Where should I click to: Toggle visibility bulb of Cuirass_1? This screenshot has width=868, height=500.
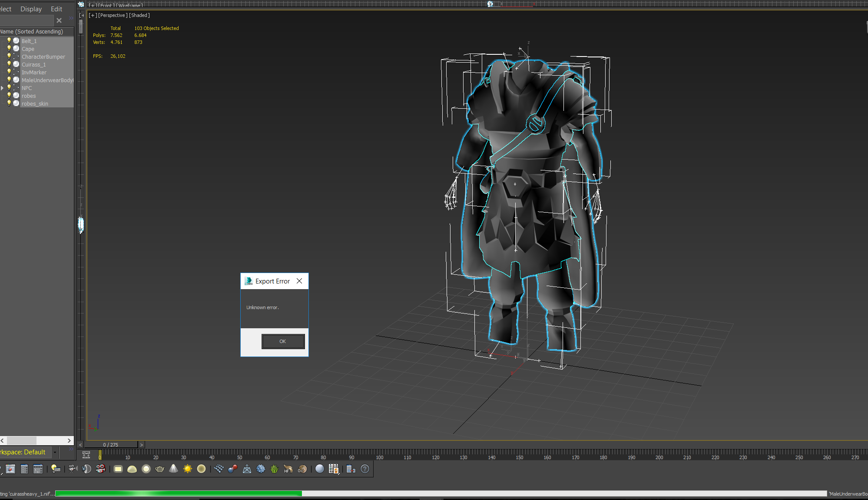pyautogui.click(x=9, y=64)
